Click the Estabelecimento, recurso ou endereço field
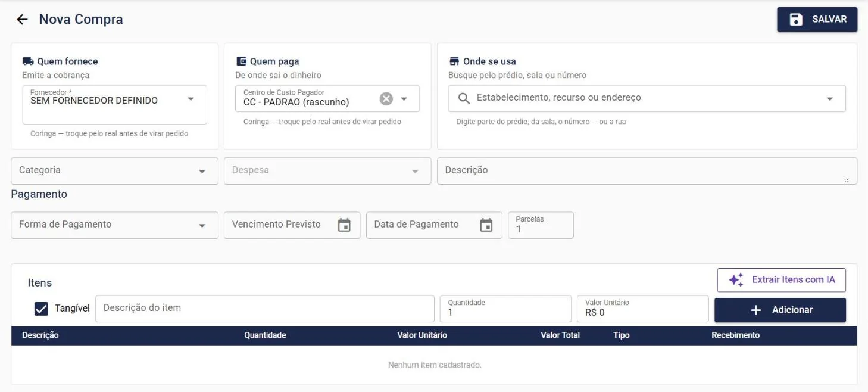This screenshot has height=392, width=868. (x=647, y=98)
